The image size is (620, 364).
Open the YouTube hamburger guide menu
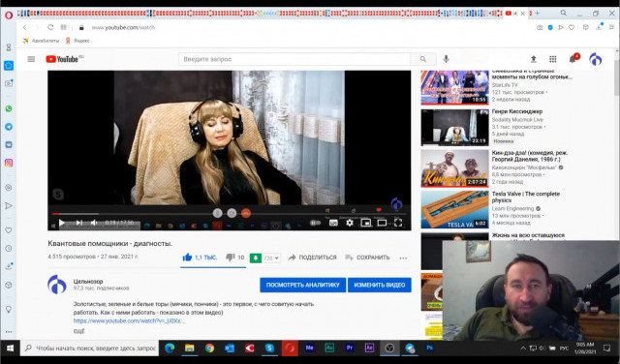31,59
